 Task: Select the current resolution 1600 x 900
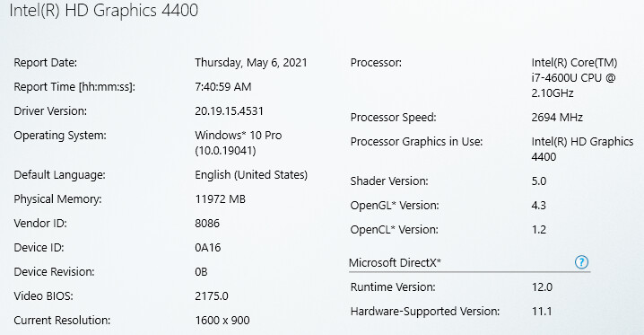(222, 321)
